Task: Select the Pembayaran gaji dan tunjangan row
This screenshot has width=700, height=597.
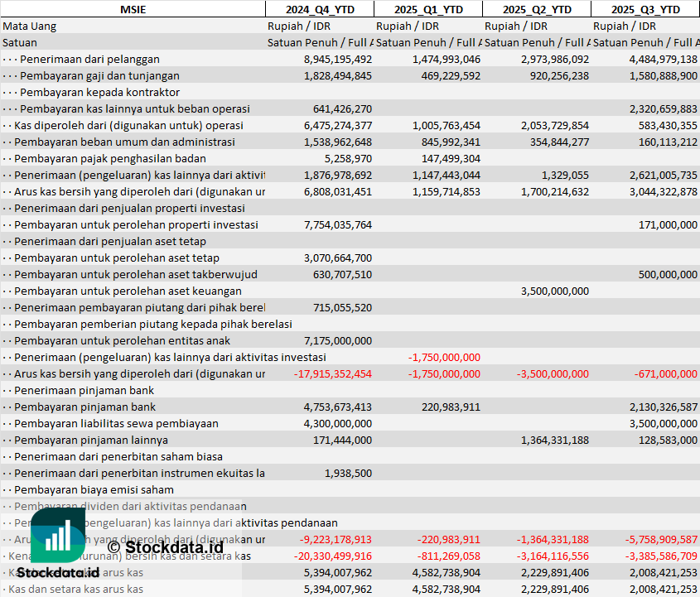Action: tap(99, 75)
